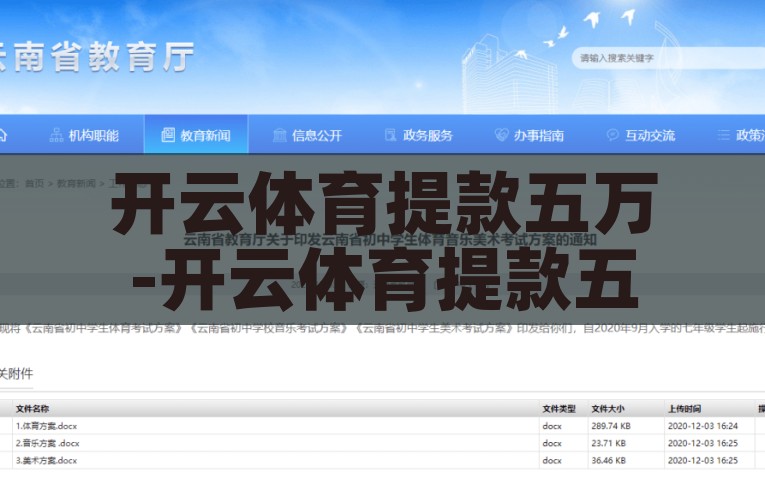Click the 信息公开 building icon
765x478 pixels.
coord(280,135)
